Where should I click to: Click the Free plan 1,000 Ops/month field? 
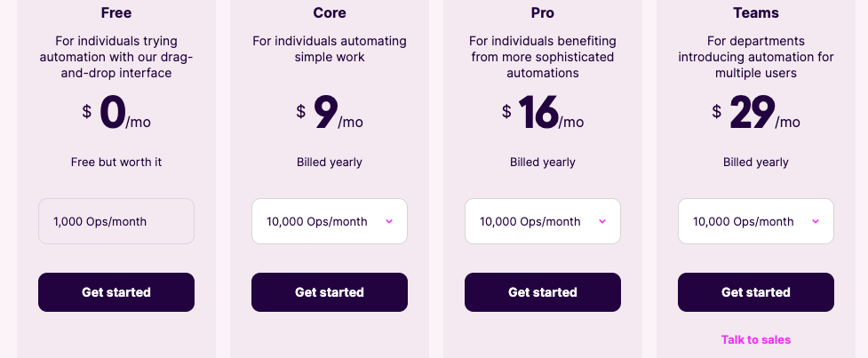click(116, 221)
